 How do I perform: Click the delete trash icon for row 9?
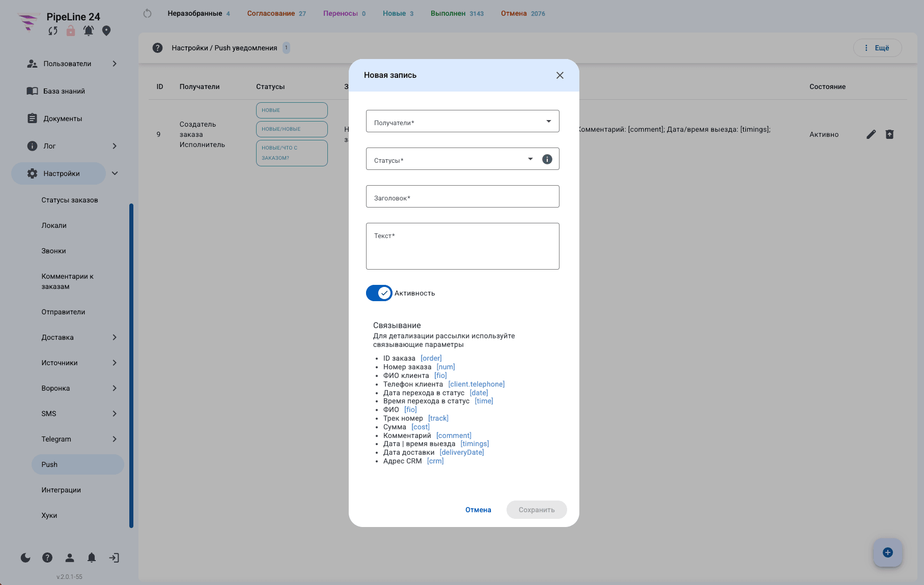pos(889,134)
